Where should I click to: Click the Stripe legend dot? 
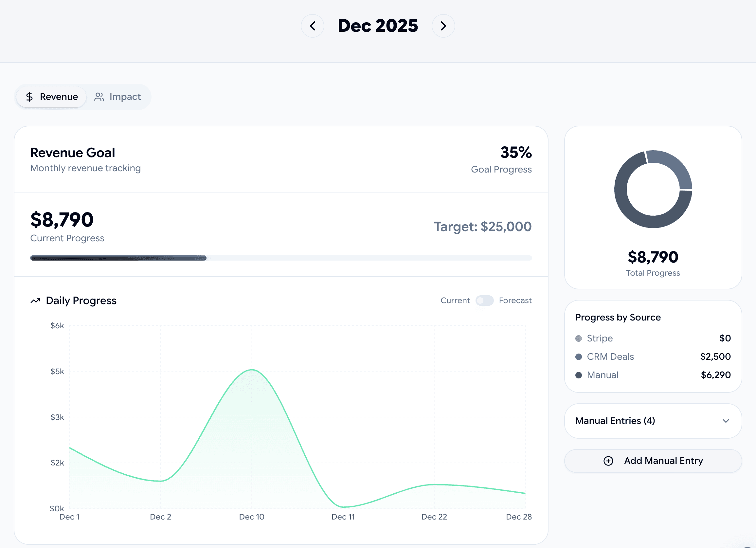[579, 338]
